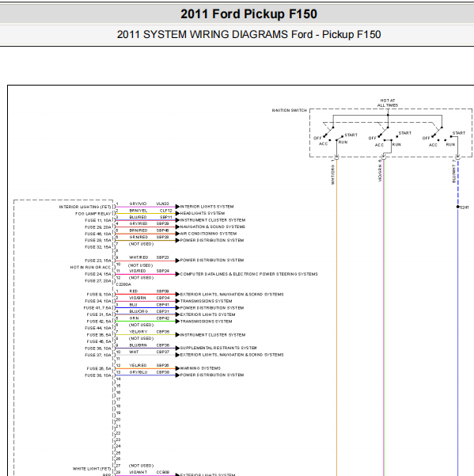474x476 pixels.
Task: Click WARNING SYSTEMS destination
Action: (200, 368)
